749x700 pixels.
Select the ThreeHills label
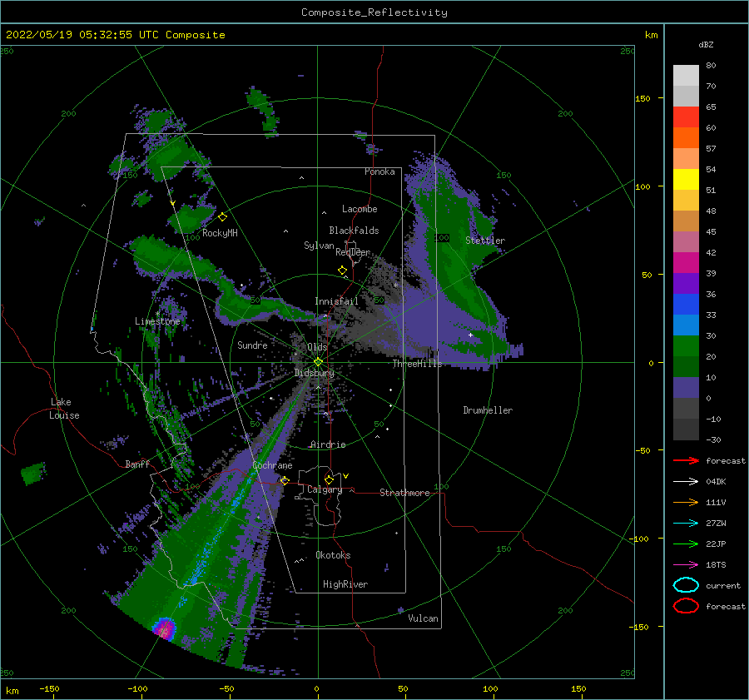click(417, 364)
